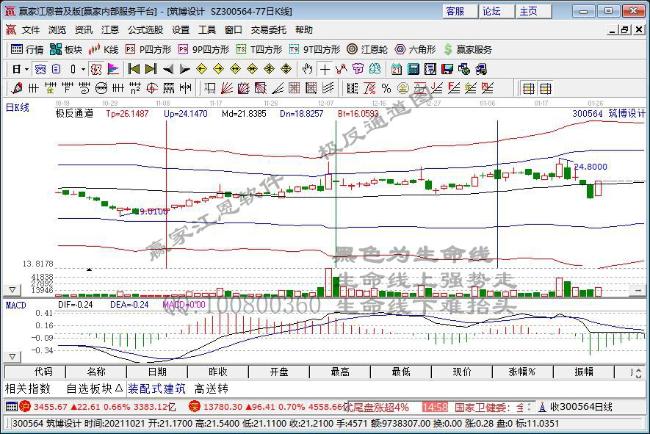Open the 江恩轮 Gann wheel tool
650x434 pixels.
pyautogui.click(x=367, y=50)
